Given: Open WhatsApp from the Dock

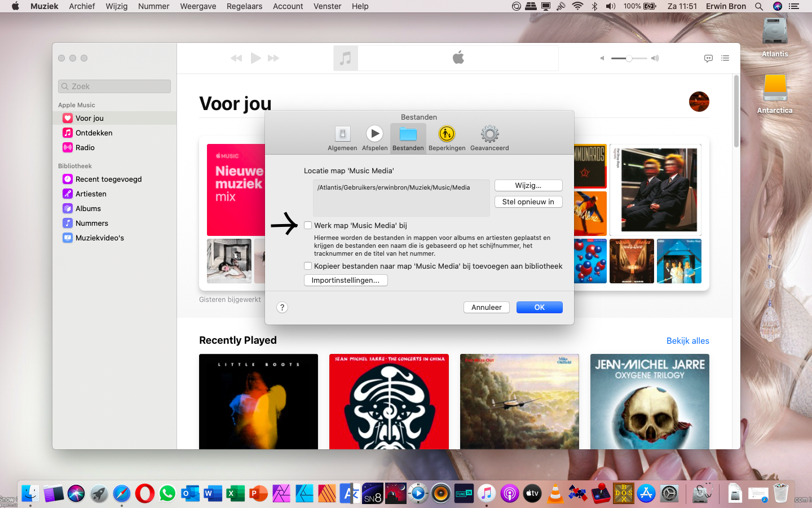Looking at the screenshot, I should pos(167,493).
